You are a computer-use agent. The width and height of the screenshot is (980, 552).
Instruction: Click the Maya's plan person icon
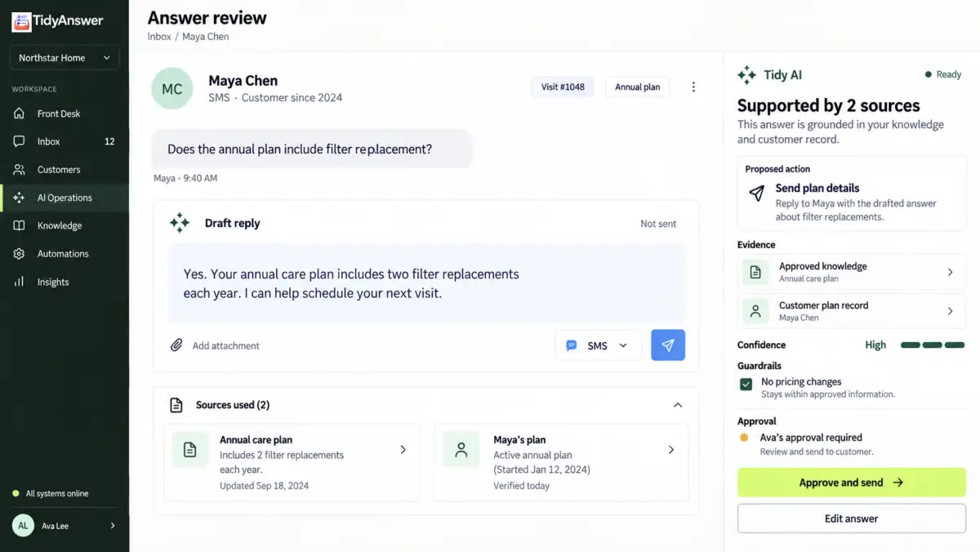coord(461,450)
